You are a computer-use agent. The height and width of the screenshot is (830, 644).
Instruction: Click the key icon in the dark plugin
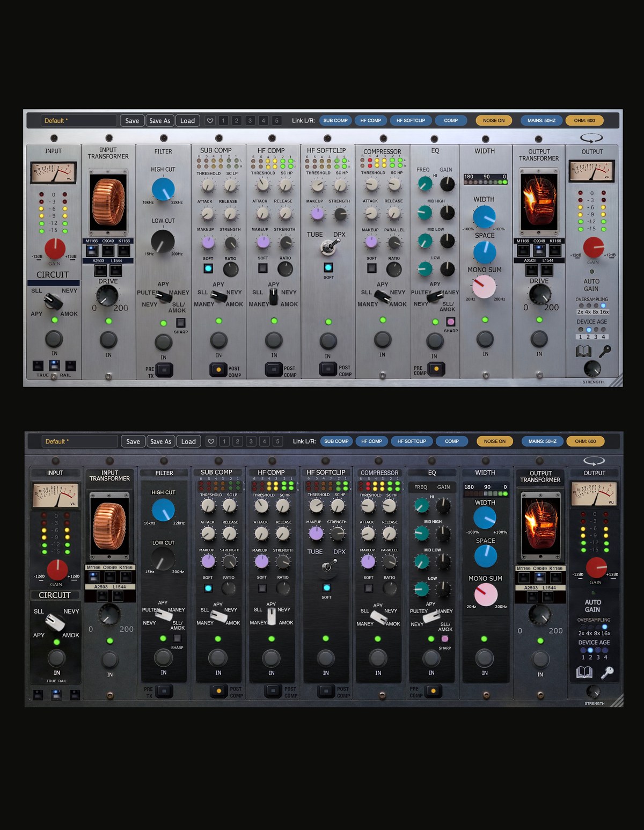point(607,672)
